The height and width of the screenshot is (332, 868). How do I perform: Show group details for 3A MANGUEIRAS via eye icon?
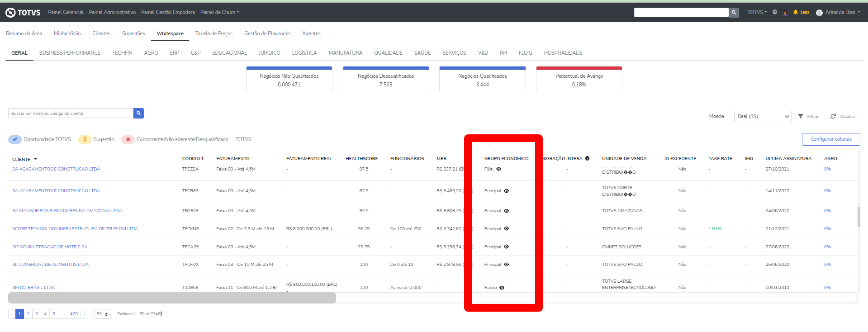click(507, 211)
